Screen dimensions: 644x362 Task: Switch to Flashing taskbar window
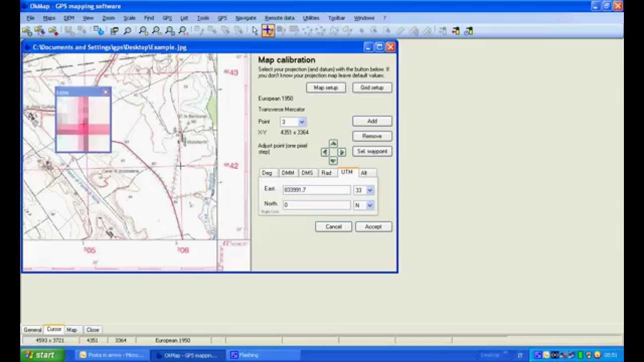pyautogui.click(x=264, y=355)
